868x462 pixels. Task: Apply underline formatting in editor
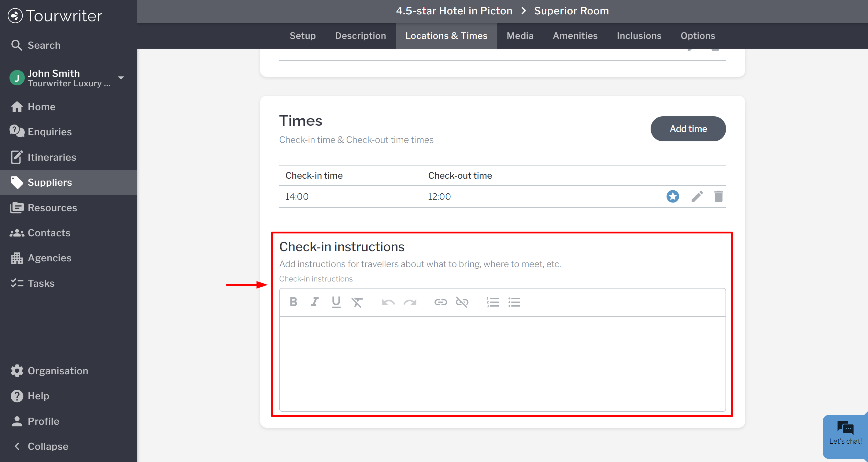coord(336,302)
